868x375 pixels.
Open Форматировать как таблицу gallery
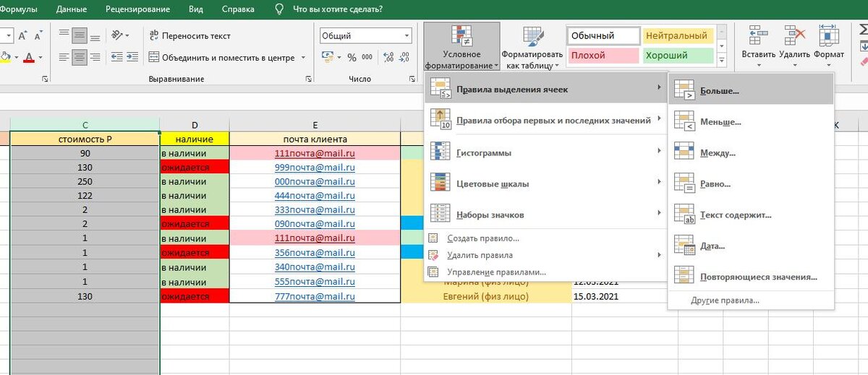(532, 47)
